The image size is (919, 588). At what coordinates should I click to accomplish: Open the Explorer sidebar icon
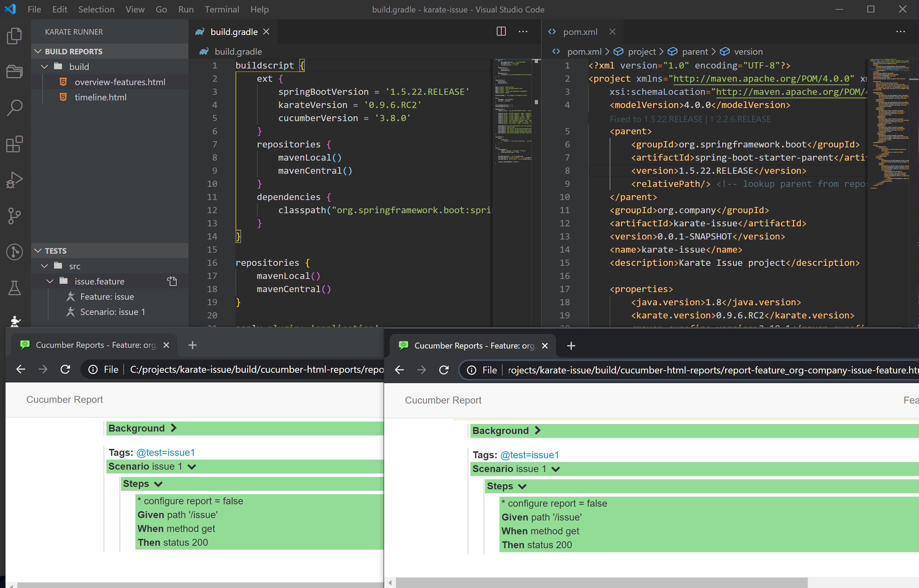[x=14, y=36]
